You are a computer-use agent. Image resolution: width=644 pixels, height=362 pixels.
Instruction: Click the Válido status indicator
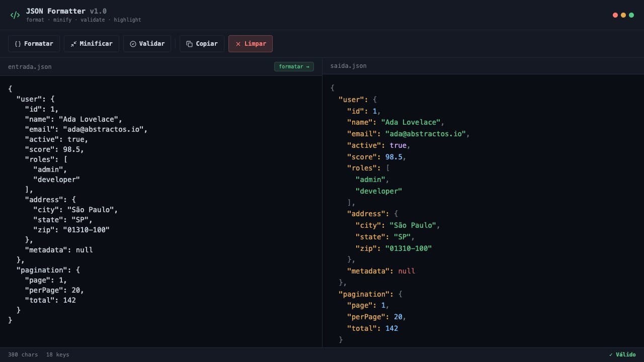[622, 354]
